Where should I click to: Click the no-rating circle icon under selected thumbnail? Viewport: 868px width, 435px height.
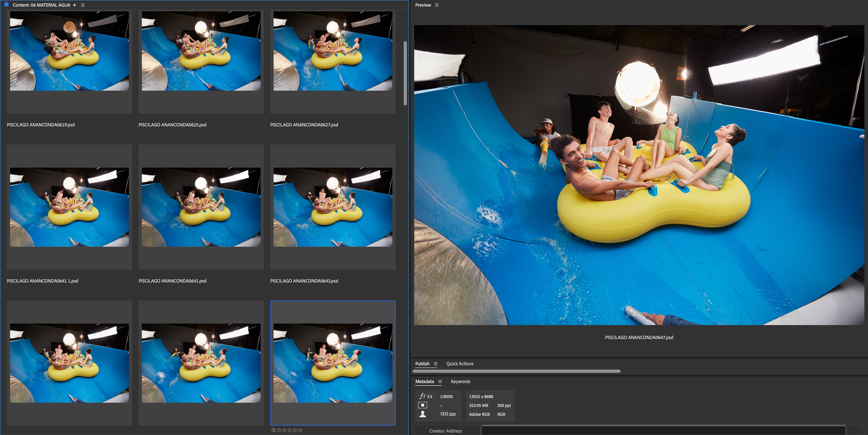pyautogui.click(x=274, y=430)
